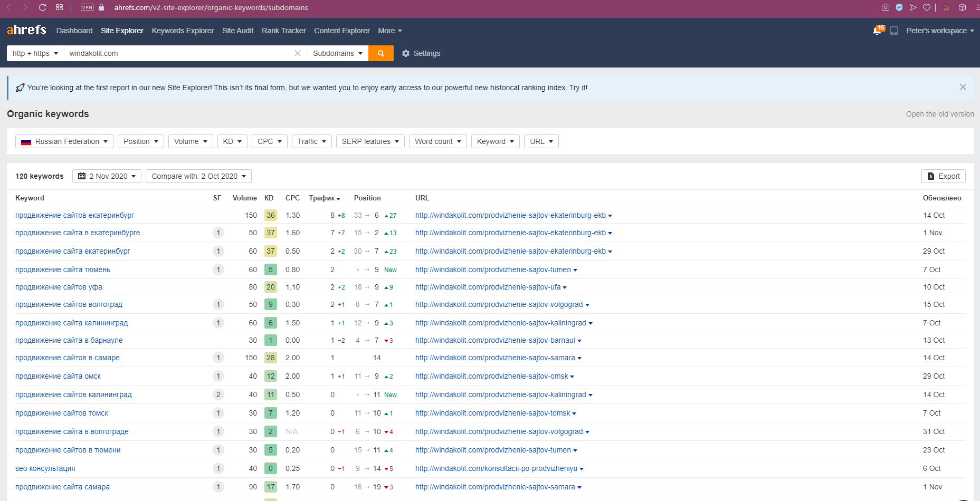Viewport: 980px width, 501px height.
Task: Open keyword seo консультация
Action: (x=45, y=468)
